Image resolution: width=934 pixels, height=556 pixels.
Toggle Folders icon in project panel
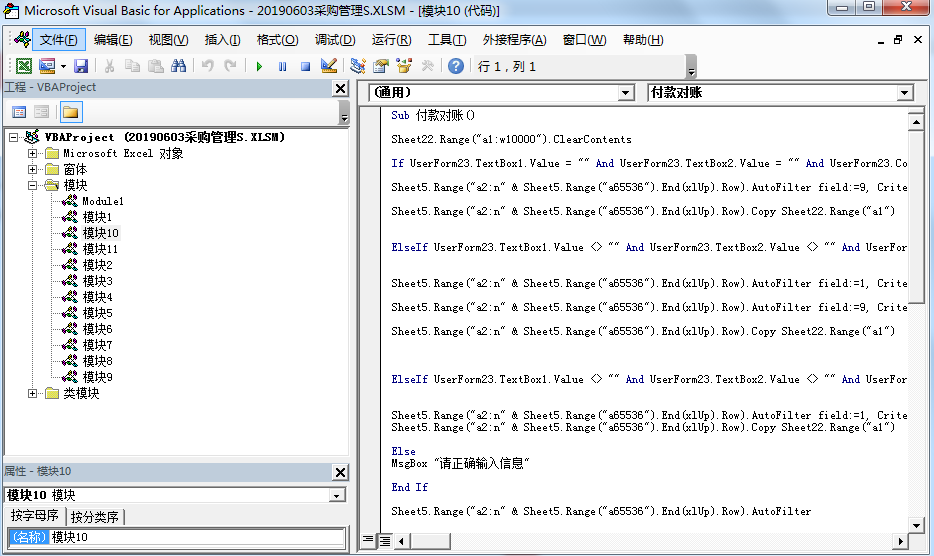click(x=70, y=112)
